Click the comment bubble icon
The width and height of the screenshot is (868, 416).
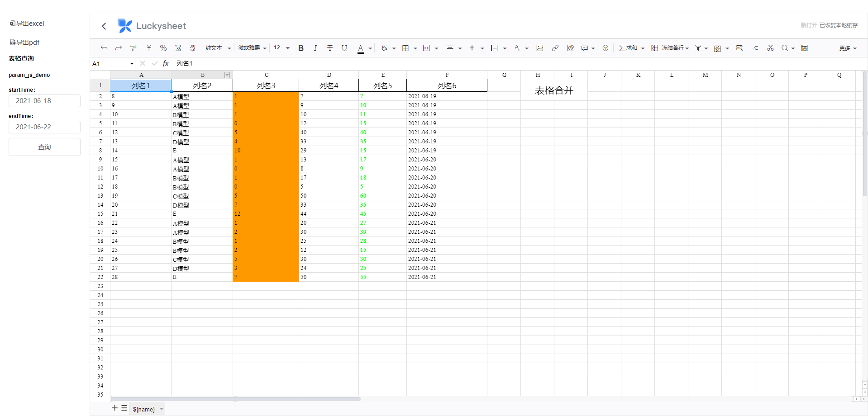[x=585, y=48]
